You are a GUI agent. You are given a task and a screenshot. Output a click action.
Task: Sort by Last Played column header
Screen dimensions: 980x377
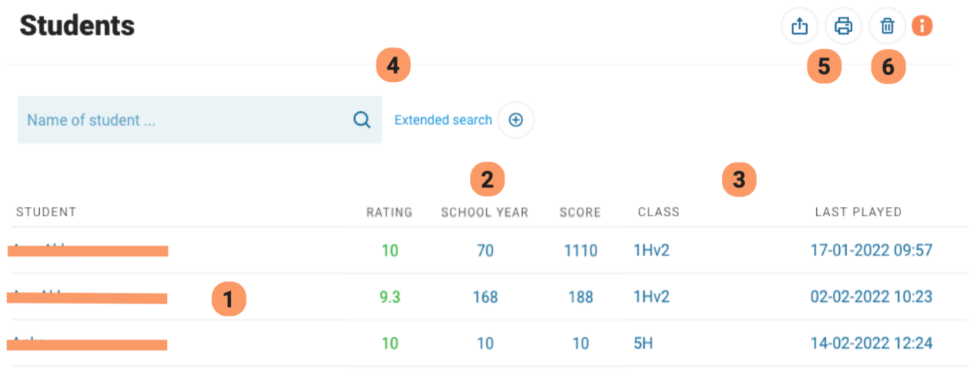(x=858, y=212)
